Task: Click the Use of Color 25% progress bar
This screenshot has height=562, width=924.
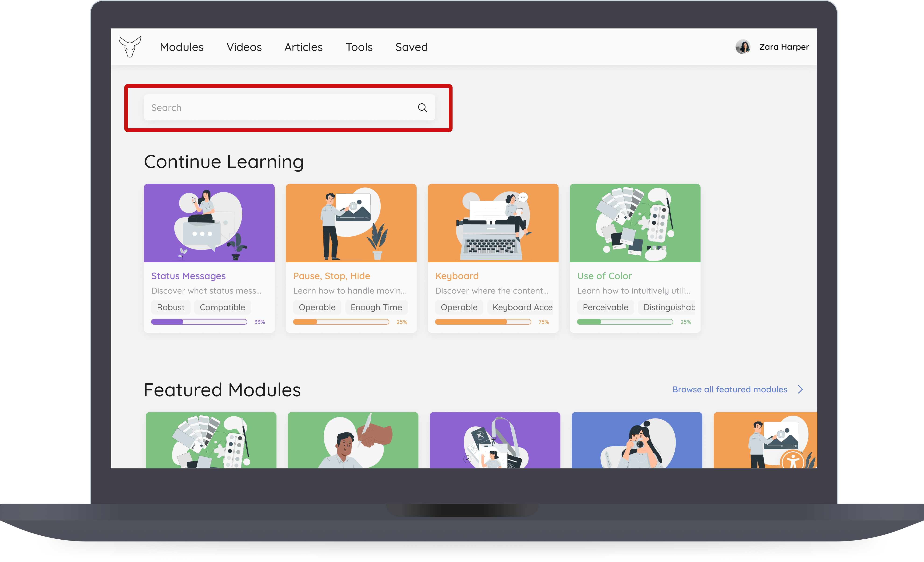Action: coord(625,322)
